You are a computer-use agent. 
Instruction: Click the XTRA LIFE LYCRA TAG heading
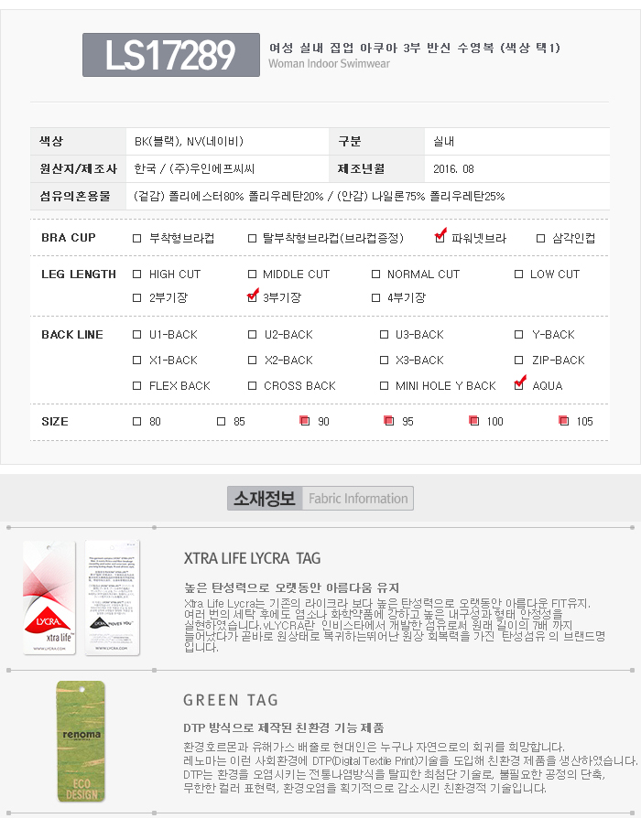pyautogui.click(x=252, y=558)
